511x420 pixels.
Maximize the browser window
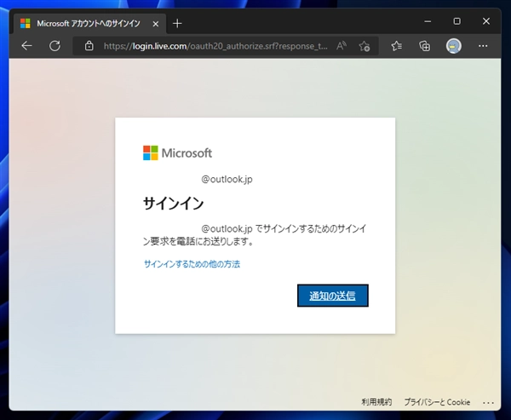coord(456,21)
